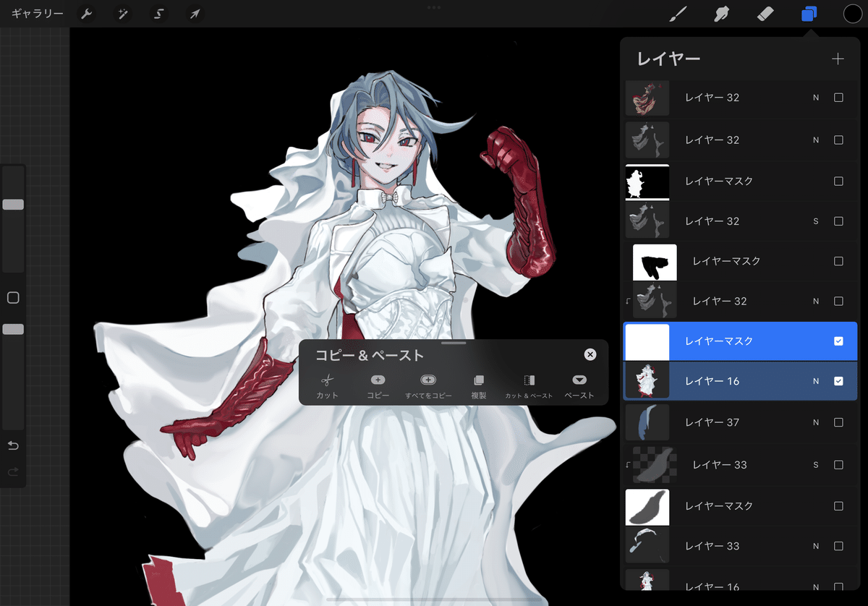868x606 pixels.
Task: Select the Eraser tool
Action: (765, 13)
